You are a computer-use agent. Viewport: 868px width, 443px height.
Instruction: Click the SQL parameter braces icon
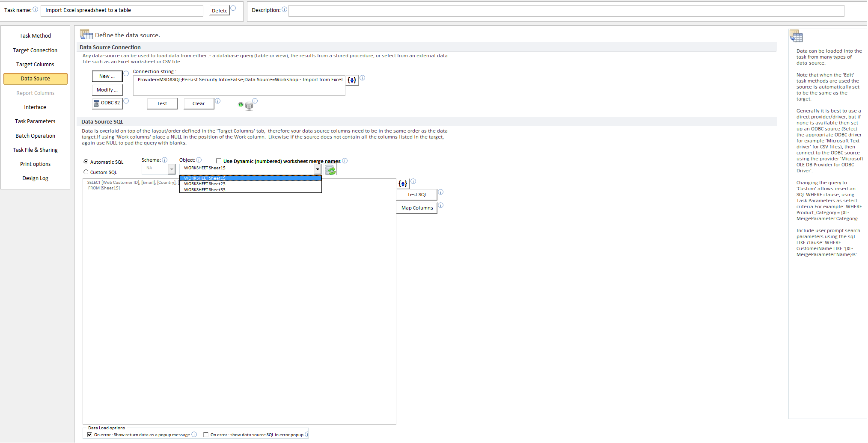pyautogui.click(x=403, y=183)
